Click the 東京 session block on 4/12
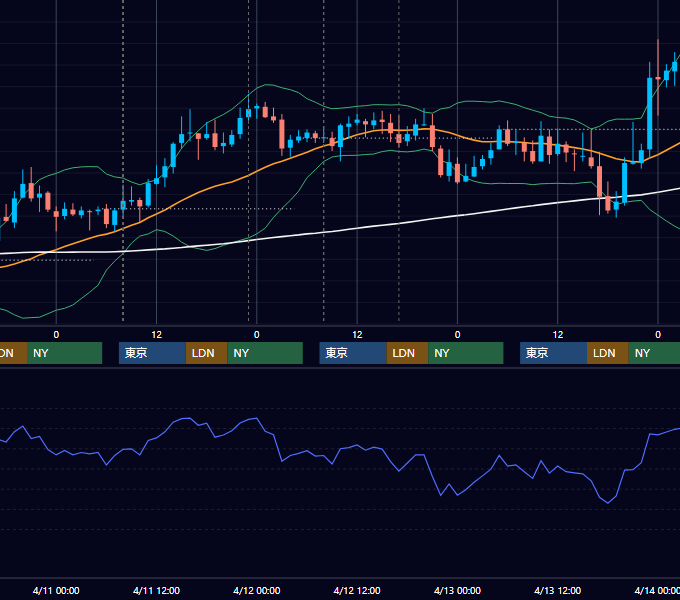This screenshot has width=680, height=600. coord(353,353)
